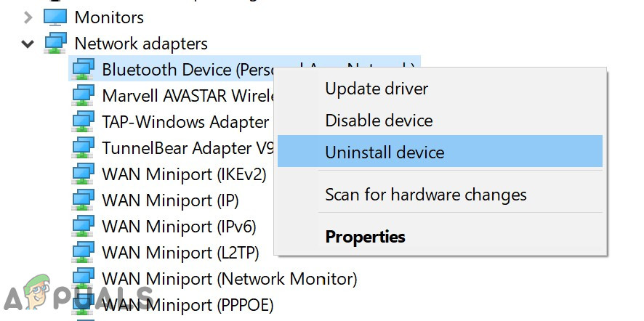Click the WAN Miniport (IPv6) icon

83,227
